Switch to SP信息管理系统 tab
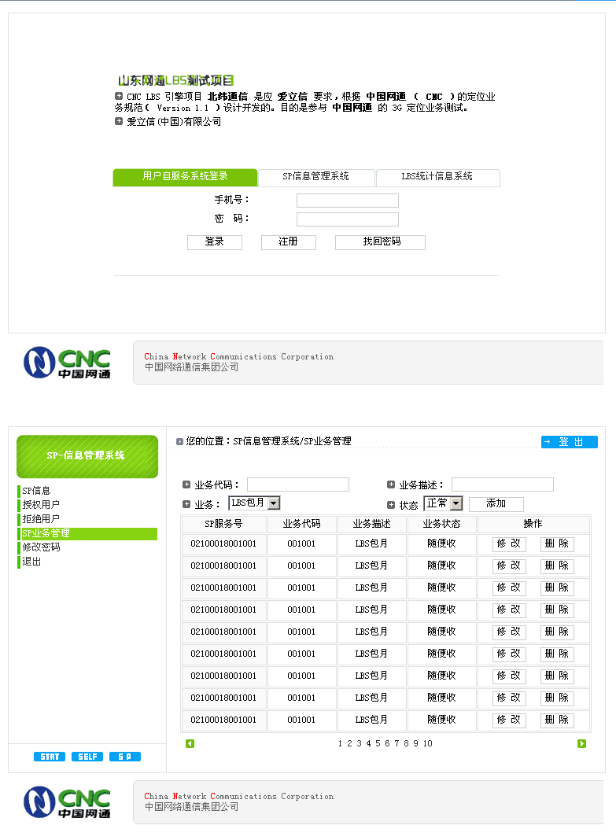Image resolution: width=616 pixels, height=840 pixels. click(x=316, y=176)
